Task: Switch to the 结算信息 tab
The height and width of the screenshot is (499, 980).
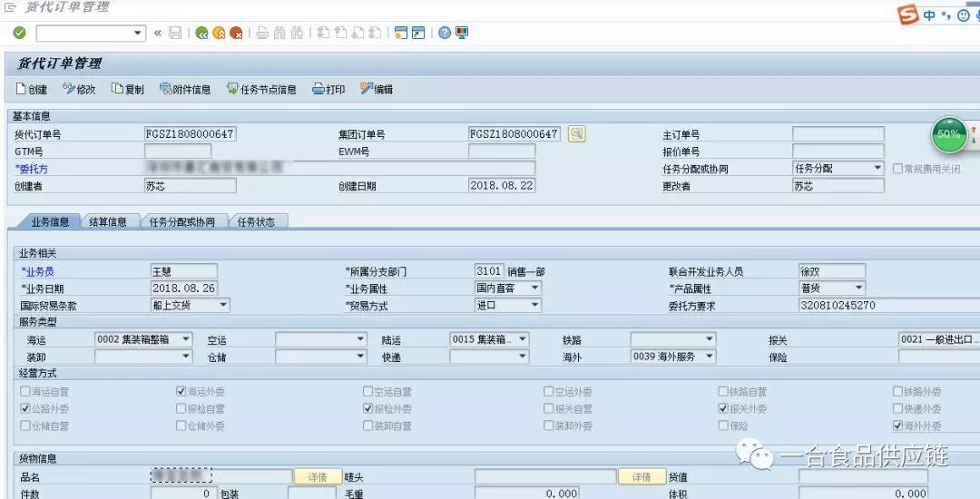Action: point(108,221)
